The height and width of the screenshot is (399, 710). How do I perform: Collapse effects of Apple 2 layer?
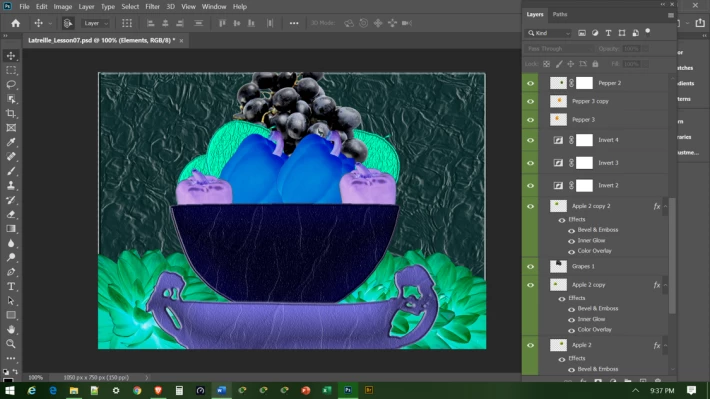(665, 346)
